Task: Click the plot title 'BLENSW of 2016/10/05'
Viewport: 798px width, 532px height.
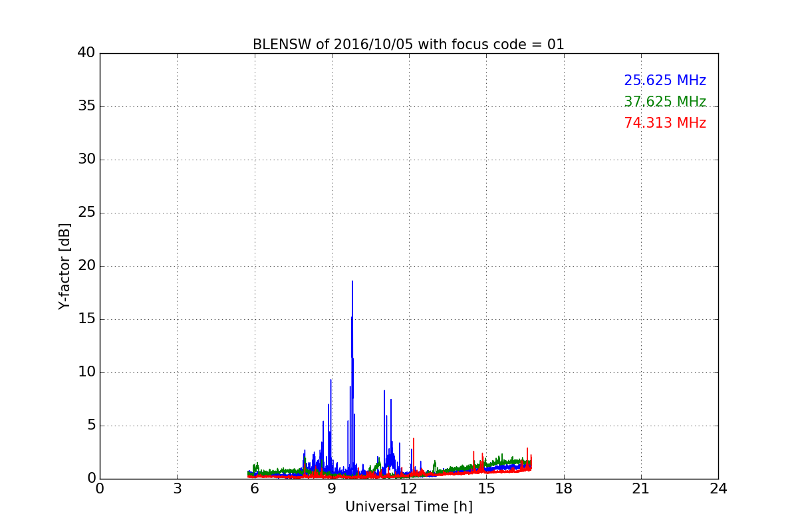Action: click(x=408, y=45)
